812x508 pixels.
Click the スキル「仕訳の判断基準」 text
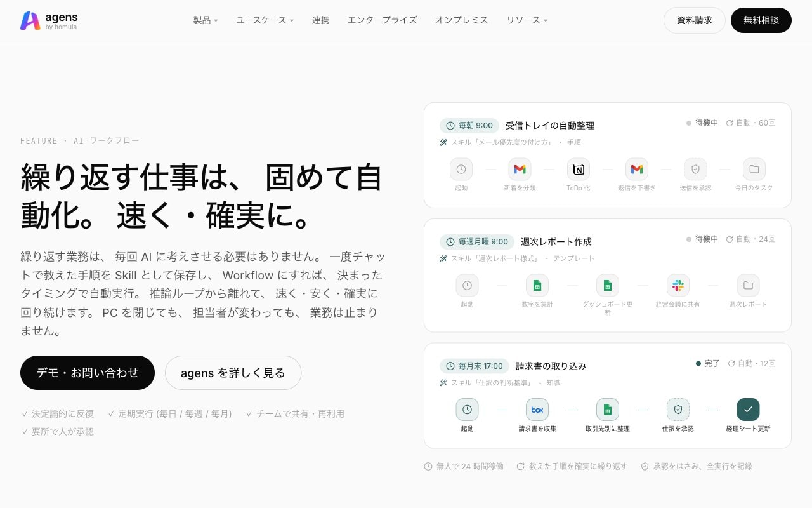click(491, 383)
